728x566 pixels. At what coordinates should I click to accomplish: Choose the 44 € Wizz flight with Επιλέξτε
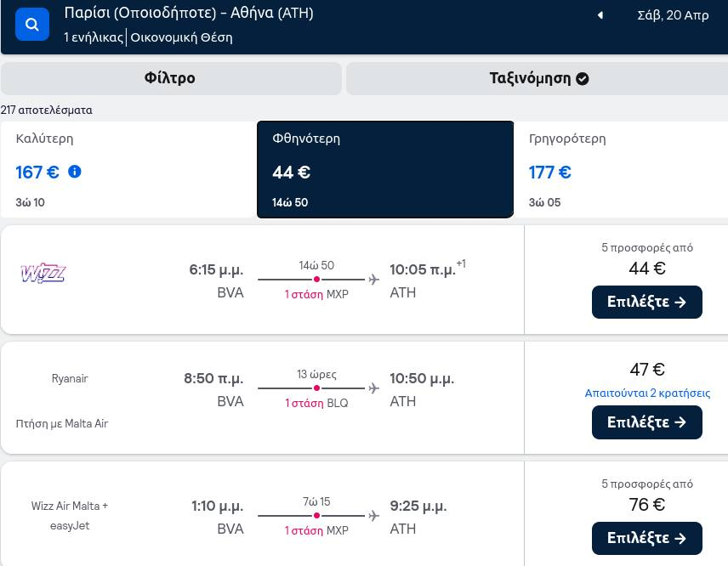tap(646, 302)
